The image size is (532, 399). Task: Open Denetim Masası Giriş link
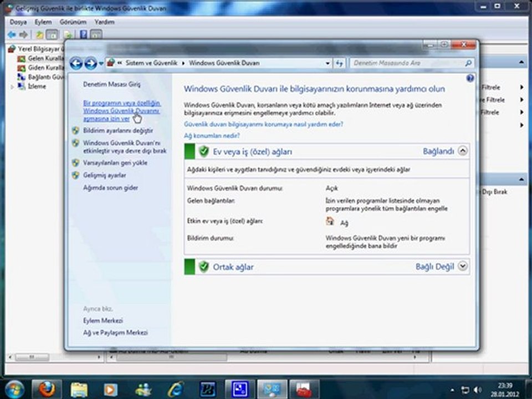coord(111,84)
